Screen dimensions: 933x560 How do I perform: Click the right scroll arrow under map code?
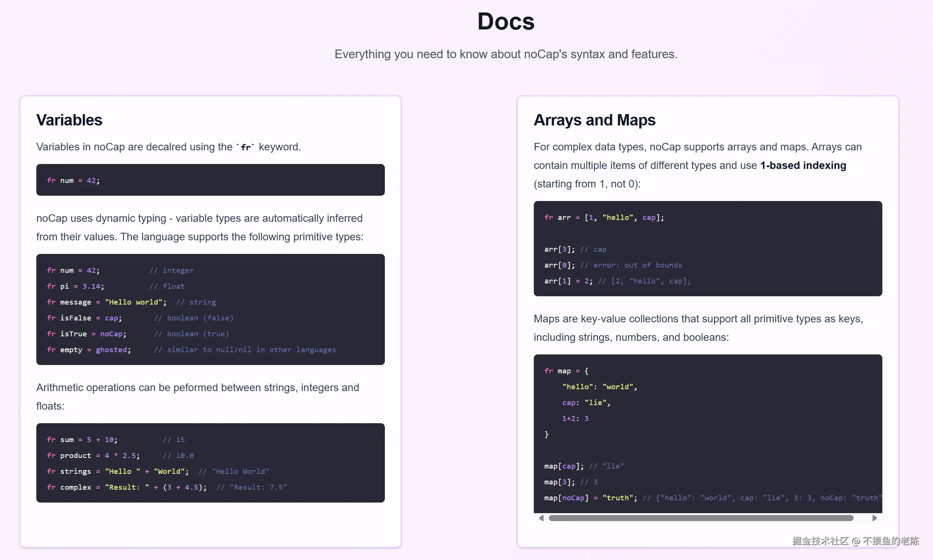[874, 518]
